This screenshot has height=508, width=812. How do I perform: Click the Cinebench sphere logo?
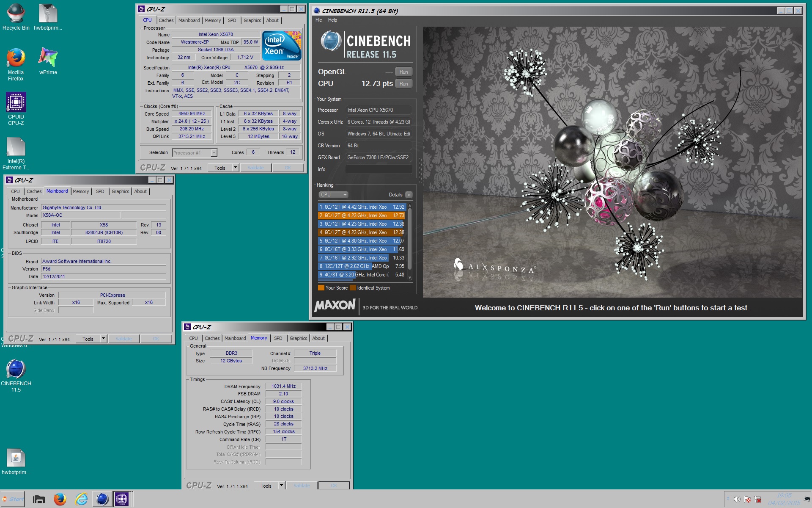pos(331,41)
